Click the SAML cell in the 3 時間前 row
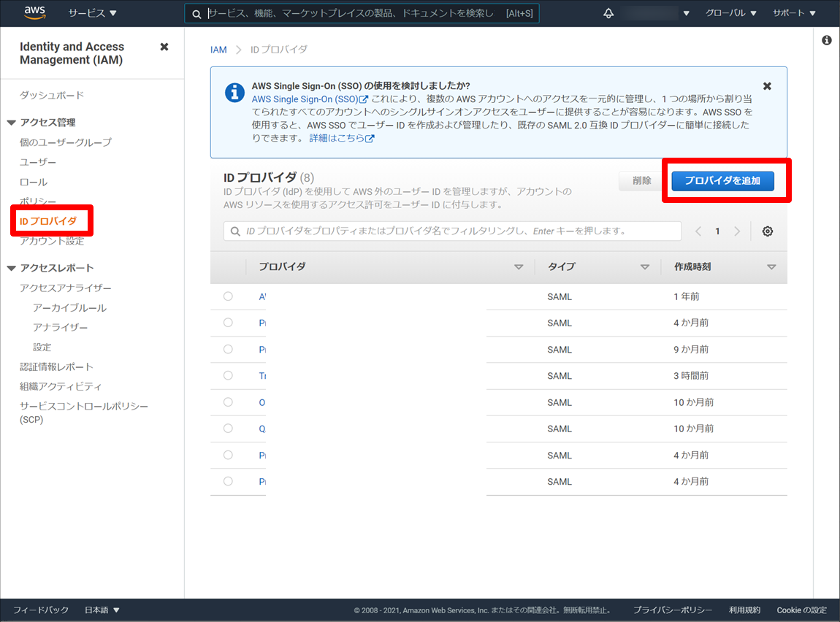This screenshot has width=840, height=622. (x=560, y=376)
